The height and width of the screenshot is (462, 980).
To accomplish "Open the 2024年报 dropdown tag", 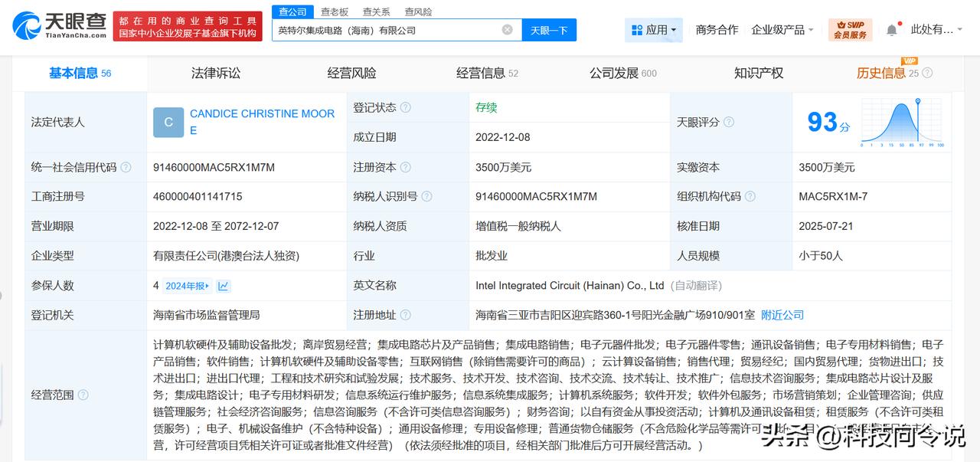I will (188, 286).
